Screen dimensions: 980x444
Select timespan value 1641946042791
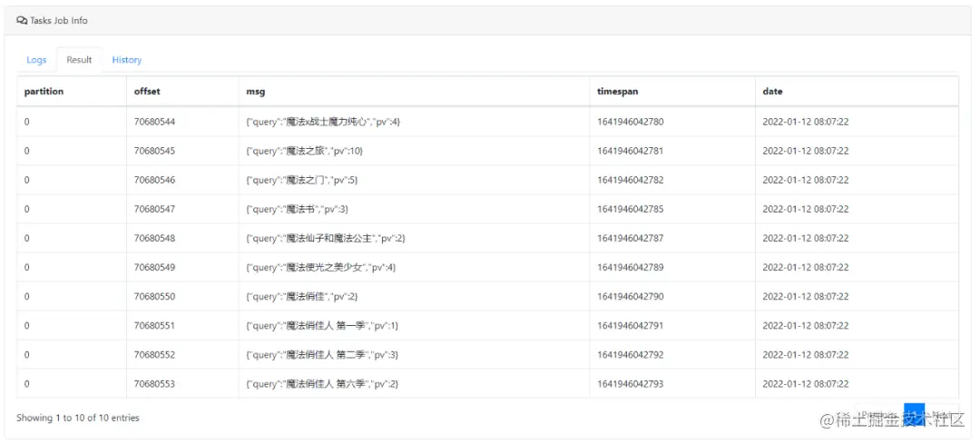(x=631, y=325)
